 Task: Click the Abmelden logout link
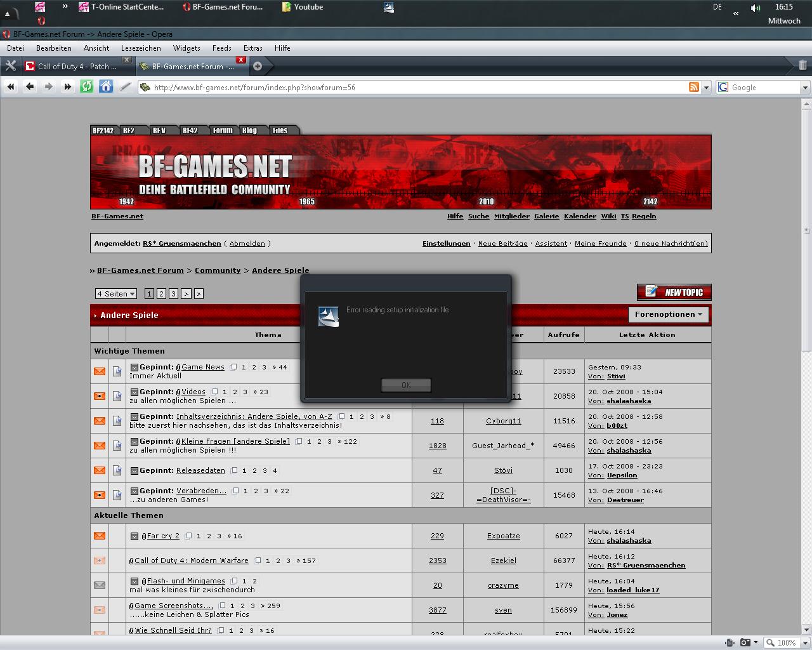pyautogui.click(x=247, y=244)
